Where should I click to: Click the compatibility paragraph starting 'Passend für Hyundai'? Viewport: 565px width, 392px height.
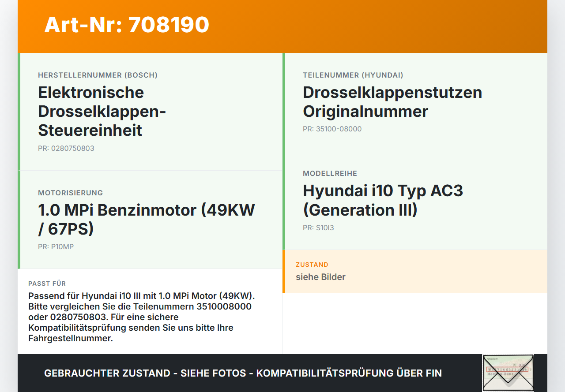point(142,317)
